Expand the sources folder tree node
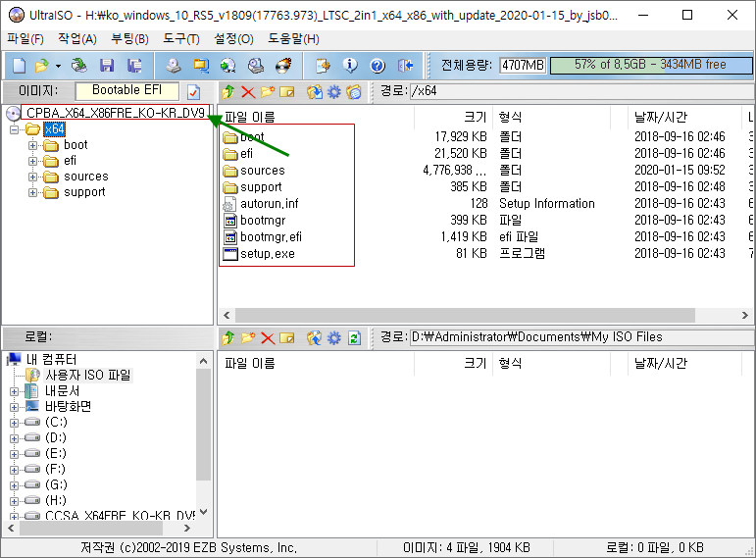756x558 pixels. (x=32, y=177)
